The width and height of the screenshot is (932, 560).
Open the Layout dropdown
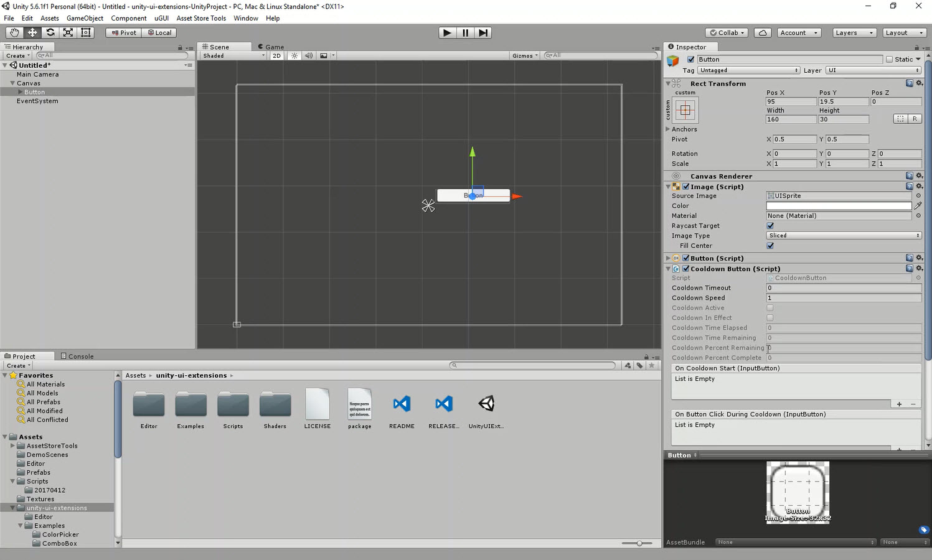tap(904, 33)
